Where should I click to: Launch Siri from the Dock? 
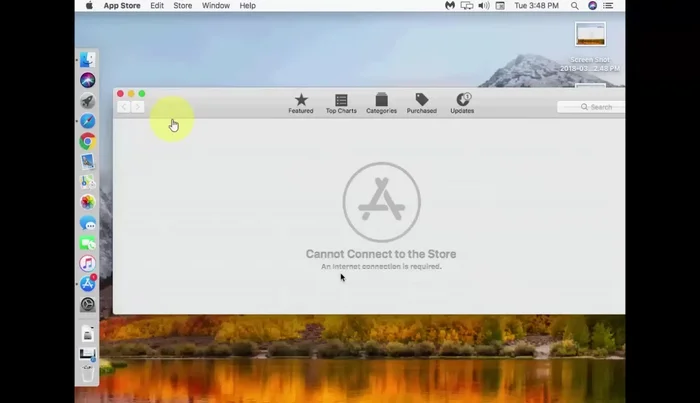[88, 80]
